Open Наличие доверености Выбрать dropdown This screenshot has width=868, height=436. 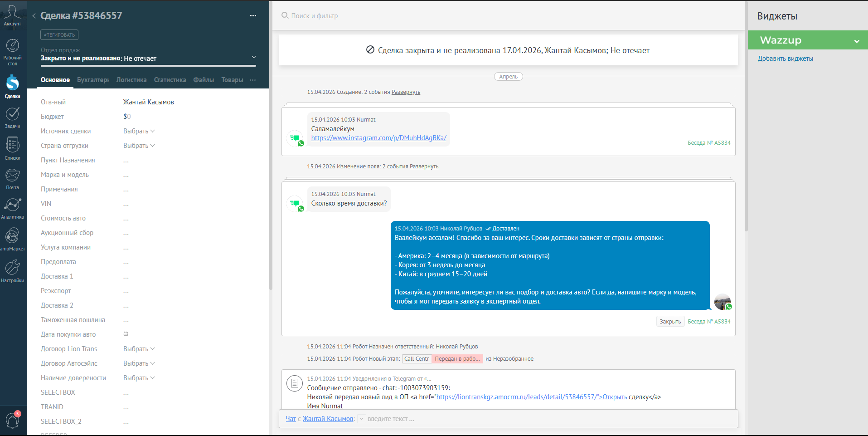click(x=139, y=378)
